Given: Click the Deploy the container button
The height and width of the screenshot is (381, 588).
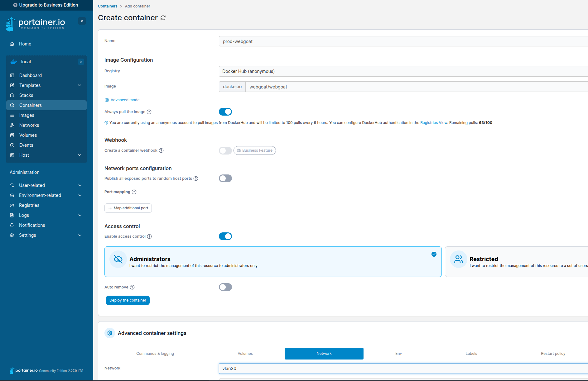Looking at the screenshot, I should click(128, 300).
